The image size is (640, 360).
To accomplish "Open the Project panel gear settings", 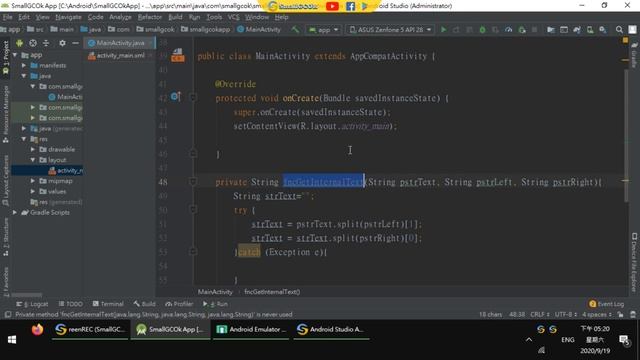I will (62, 43).
